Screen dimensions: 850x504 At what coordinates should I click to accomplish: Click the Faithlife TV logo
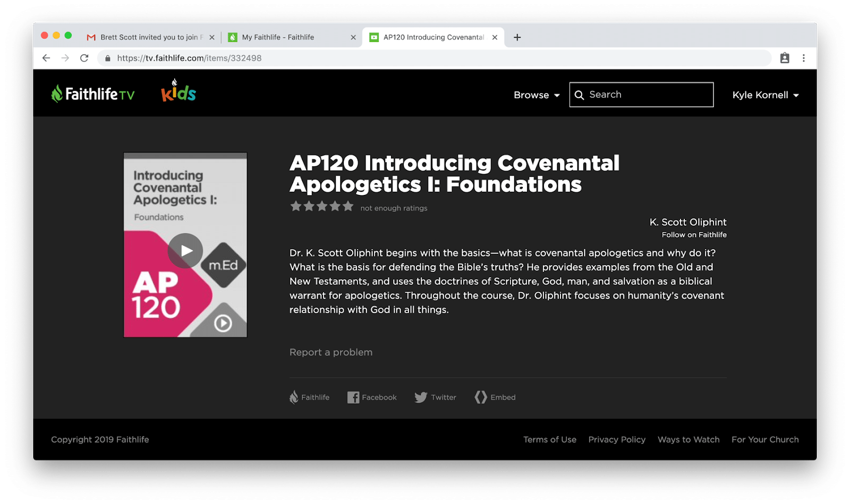click(x=93, y=94)
